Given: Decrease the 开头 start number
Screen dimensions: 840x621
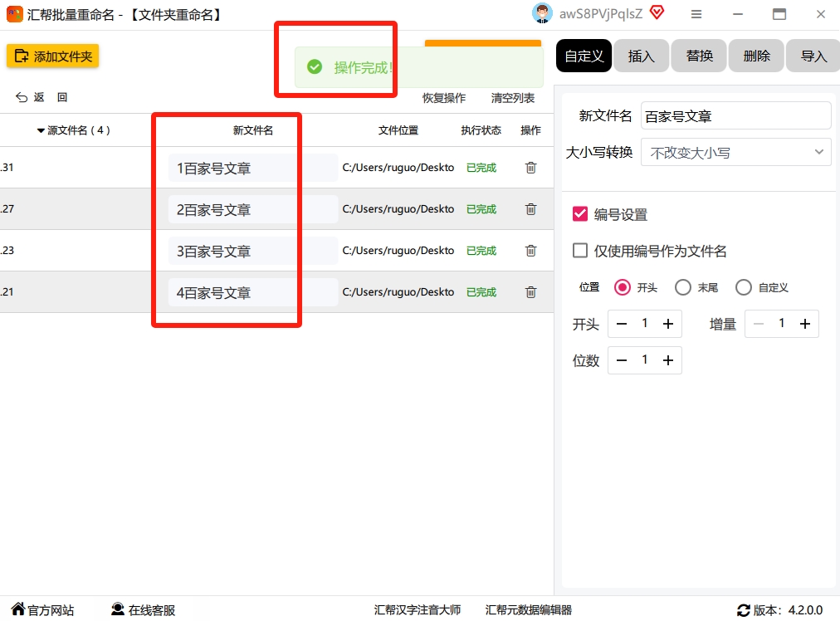Looking at the screenshot, I should tap(622, 324).
